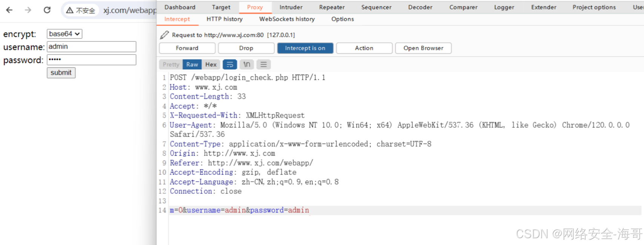The height and width of the screenshot is (245, 644).
Task: Toggle word wrap icon in message editor
Action: (x=230, y=64)
